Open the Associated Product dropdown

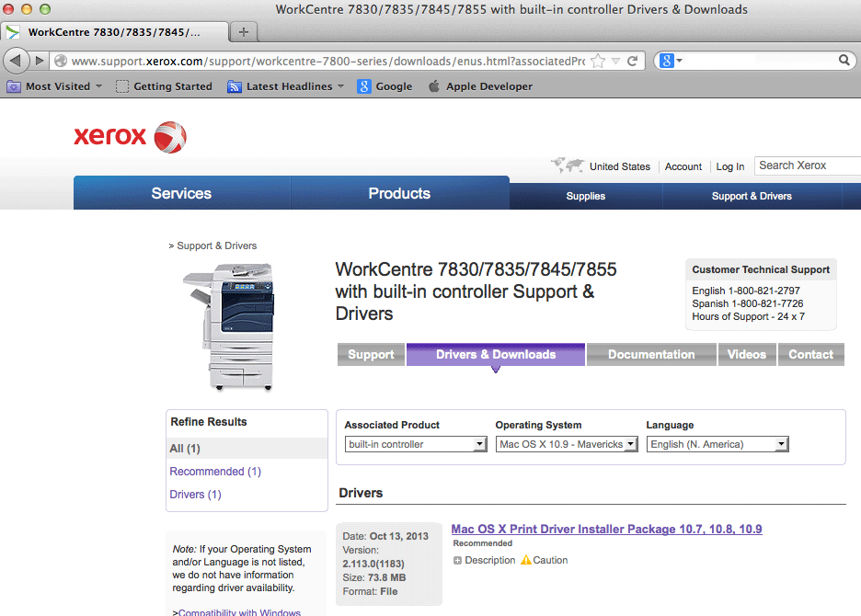(416, 444)
